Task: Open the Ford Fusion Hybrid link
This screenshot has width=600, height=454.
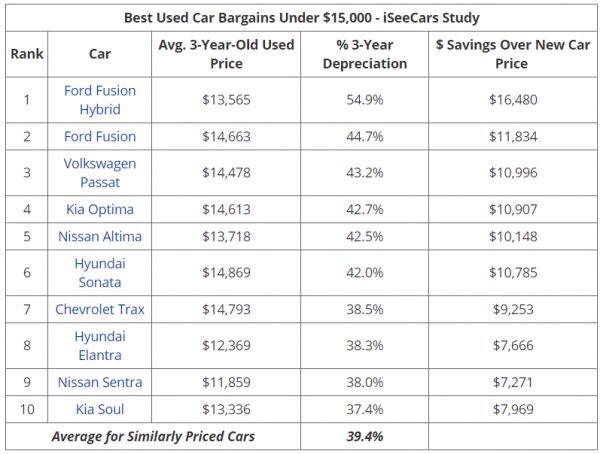Action: tap(100, 99)
